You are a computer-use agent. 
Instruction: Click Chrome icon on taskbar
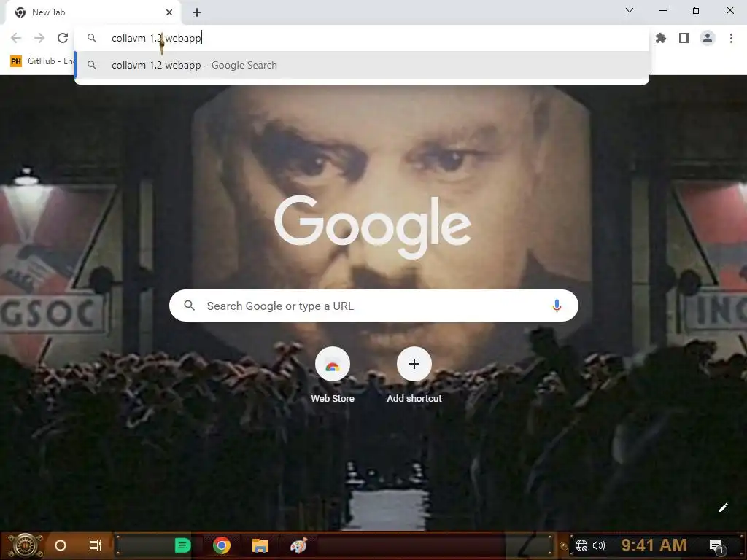(222, 545)
